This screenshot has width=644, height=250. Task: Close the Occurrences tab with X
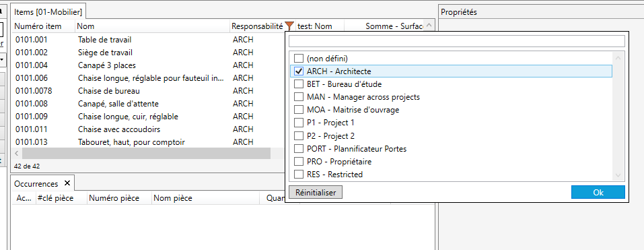point(67,183)
